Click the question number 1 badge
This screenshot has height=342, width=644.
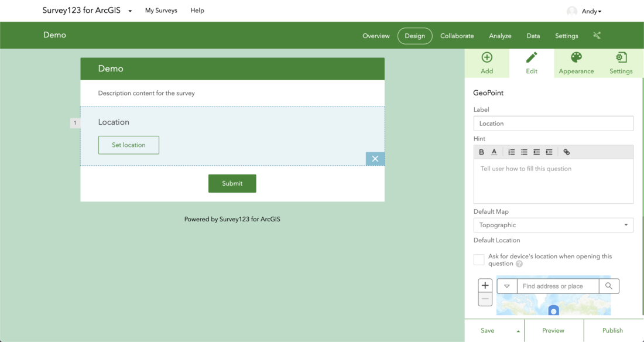click(75, 123)
